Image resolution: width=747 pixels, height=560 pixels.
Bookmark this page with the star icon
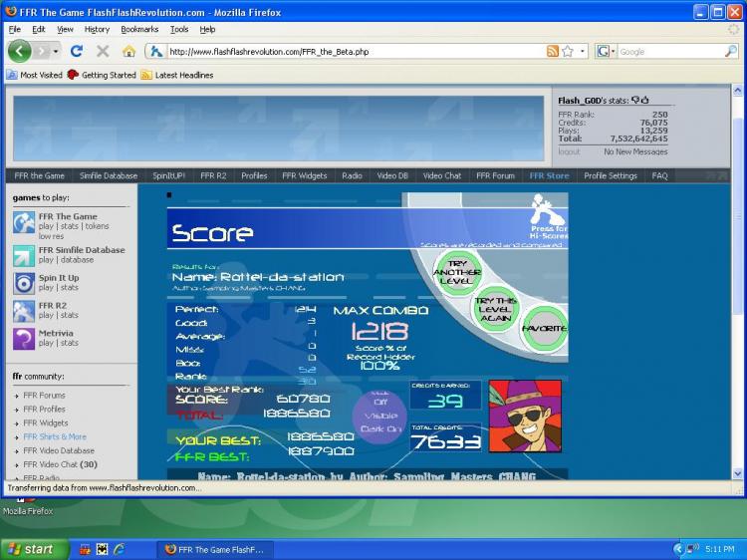tap(568, 51)
